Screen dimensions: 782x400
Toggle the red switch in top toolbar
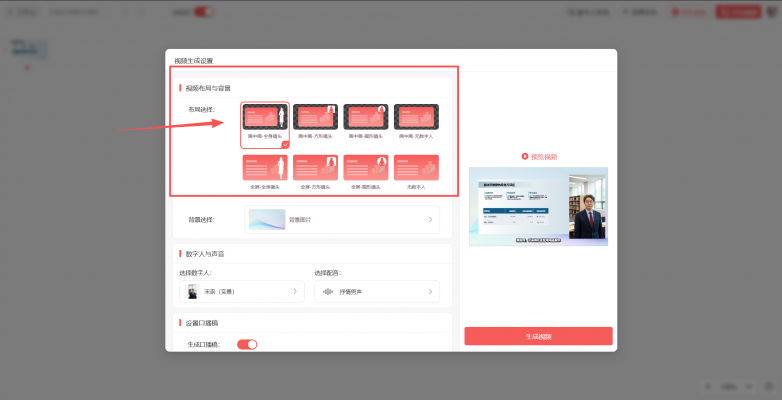pyautogui.click(x=204, y=12)
